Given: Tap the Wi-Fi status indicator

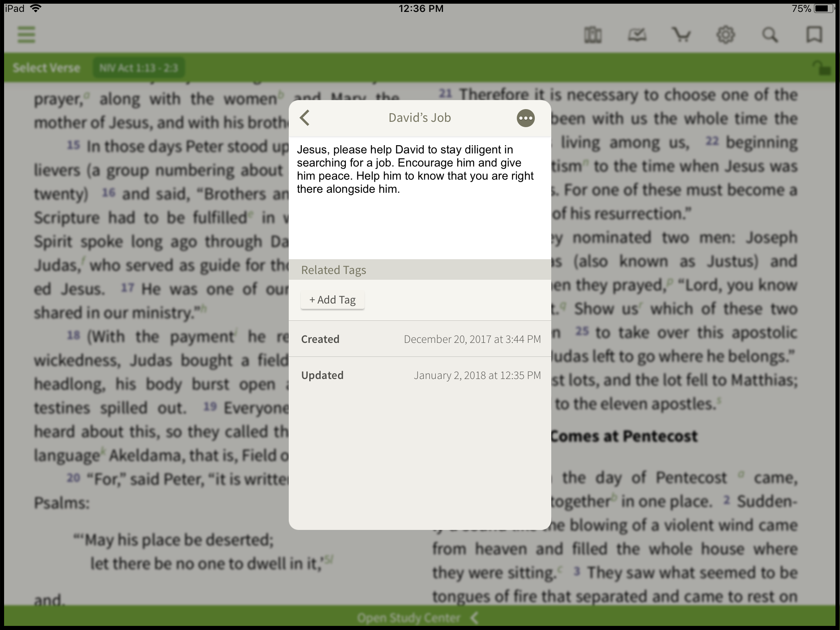Looking at the screenshot, I should 36,8.
